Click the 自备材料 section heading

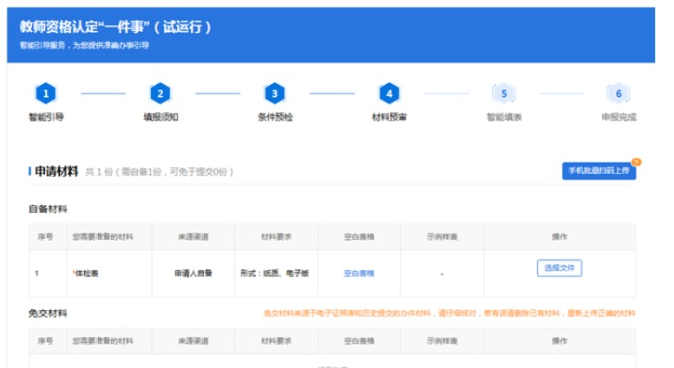tap(48, 209)
